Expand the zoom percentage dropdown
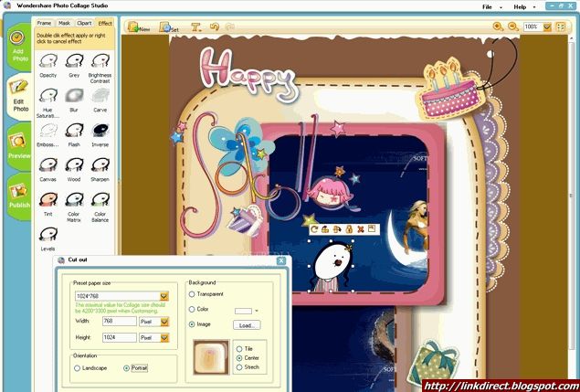This screenshot has width=580, height=392. pos(547,26)
